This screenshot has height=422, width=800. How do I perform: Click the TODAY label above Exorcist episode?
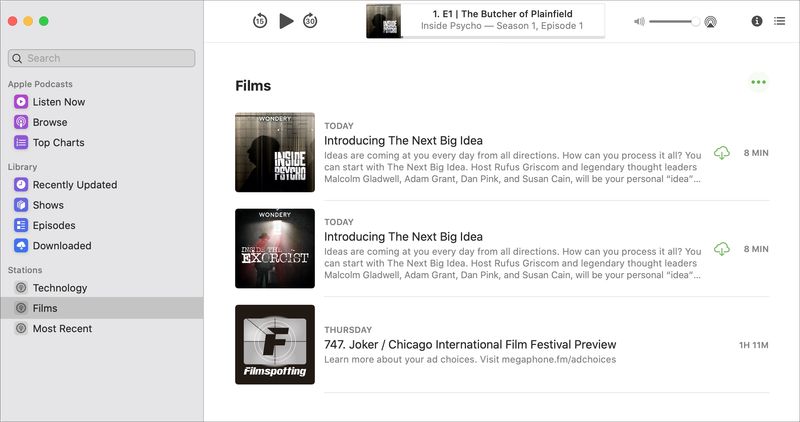339,222
